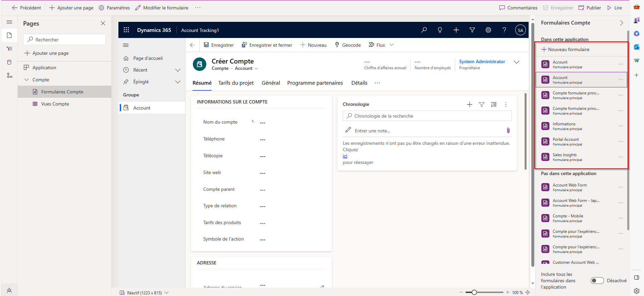
Task: Click Ajouter une page in top bar
Action: pyautogui.click(x=71, y=8)
